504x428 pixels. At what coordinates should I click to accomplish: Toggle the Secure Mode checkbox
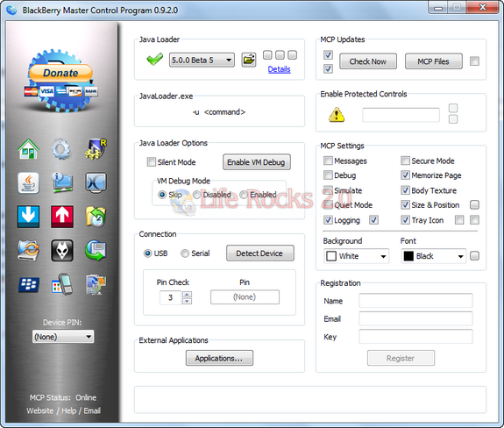(x=405, y=160)
